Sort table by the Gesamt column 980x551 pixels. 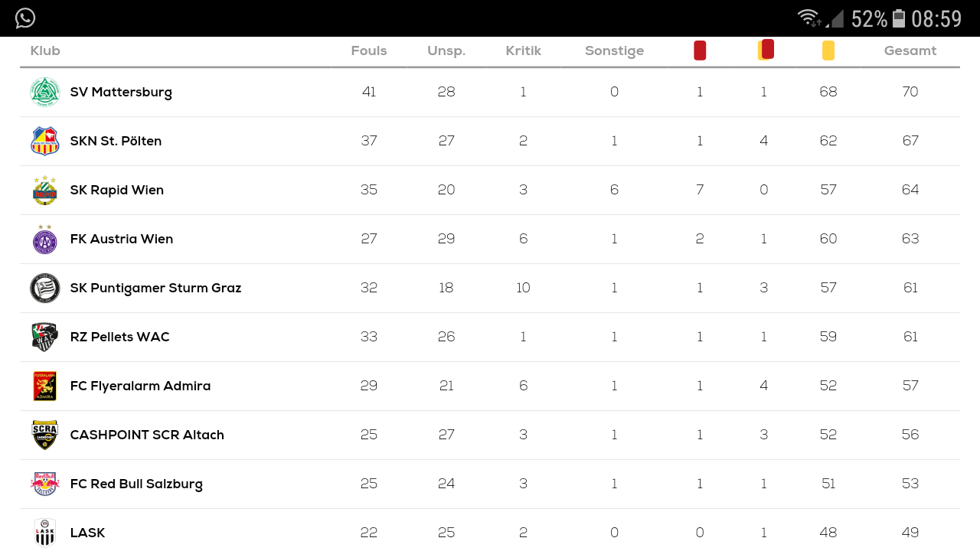tap(910, 51)
